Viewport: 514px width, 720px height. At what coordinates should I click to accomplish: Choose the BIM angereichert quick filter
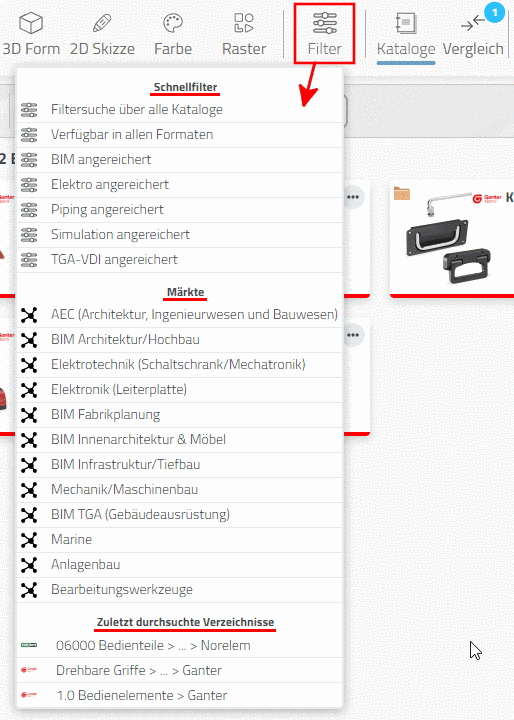tap(180, 160)
